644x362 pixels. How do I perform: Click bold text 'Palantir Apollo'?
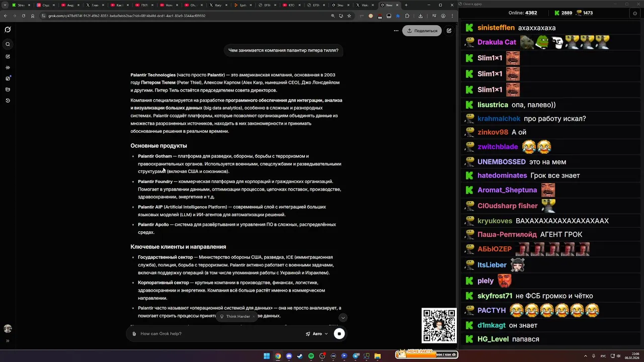(153, 225)
